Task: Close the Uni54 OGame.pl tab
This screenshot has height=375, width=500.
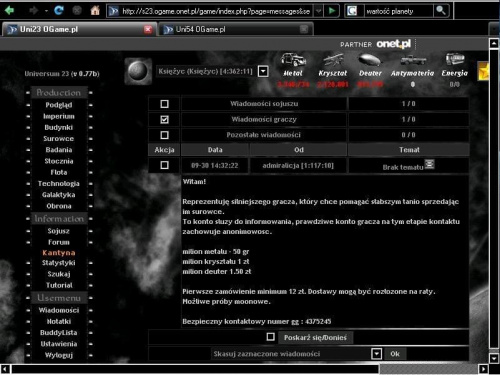Action: 304,30
